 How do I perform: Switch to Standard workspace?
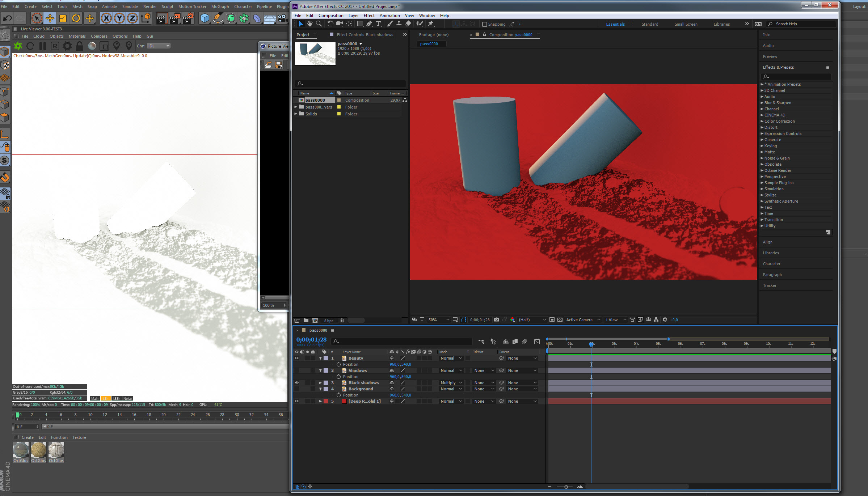(650, 24)
